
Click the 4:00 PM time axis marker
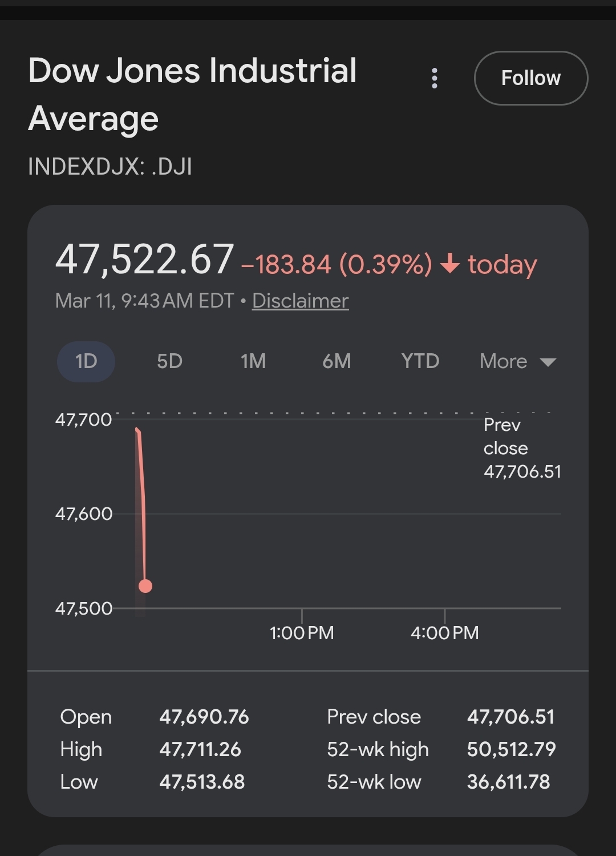click(444, 632)
